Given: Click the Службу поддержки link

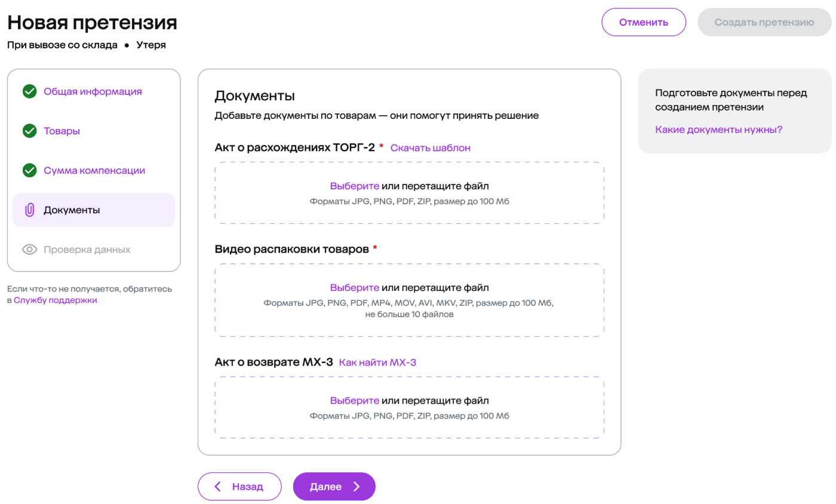Looking at the screenshot, I should [x=56, y=300].
